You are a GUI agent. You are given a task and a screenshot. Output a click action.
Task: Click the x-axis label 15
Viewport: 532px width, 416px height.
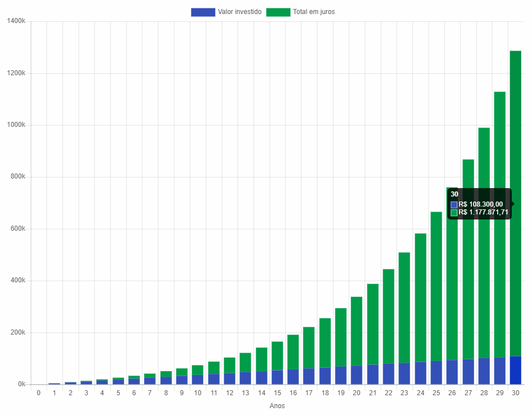277,393
